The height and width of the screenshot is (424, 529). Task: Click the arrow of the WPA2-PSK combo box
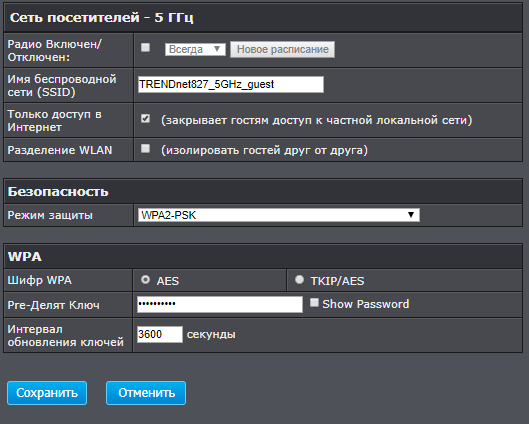click(x=411, y=215)
